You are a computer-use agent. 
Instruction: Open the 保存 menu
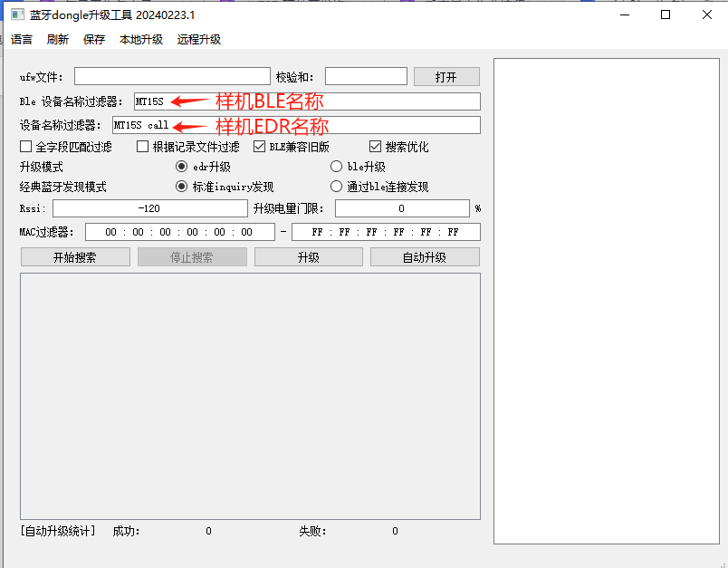(94, 40)
